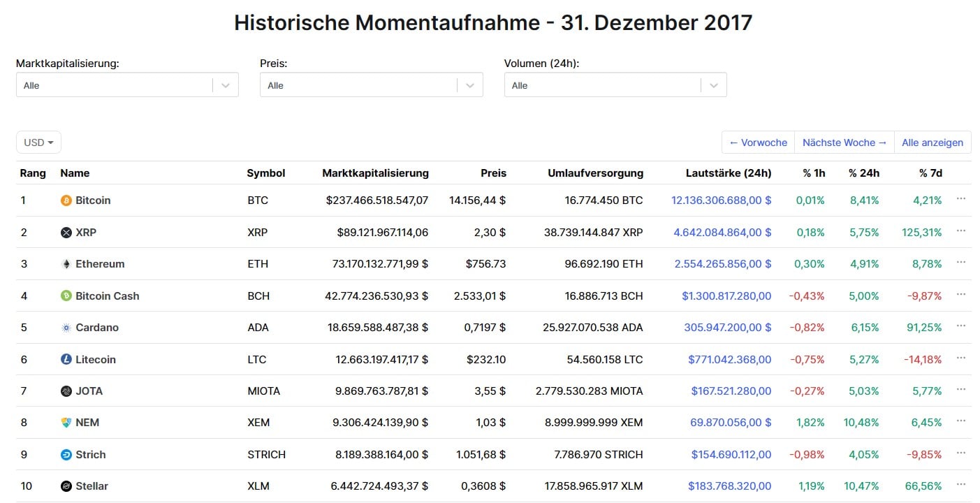
Task: Sort by Symbol column header
Action: click(x=266, y=173)
